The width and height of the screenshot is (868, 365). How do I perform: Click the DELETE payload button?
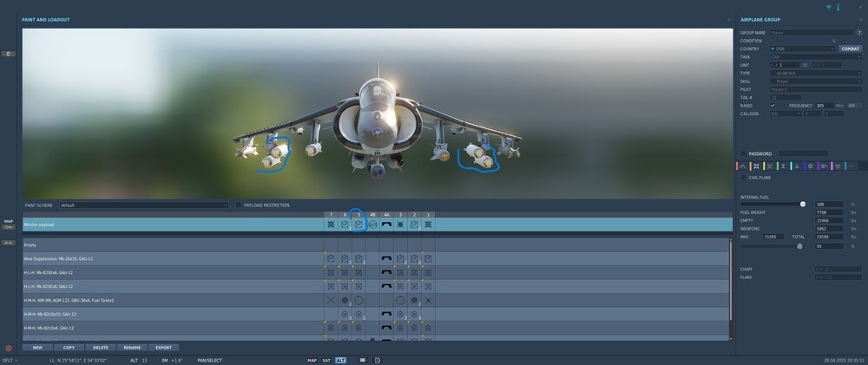101,348
